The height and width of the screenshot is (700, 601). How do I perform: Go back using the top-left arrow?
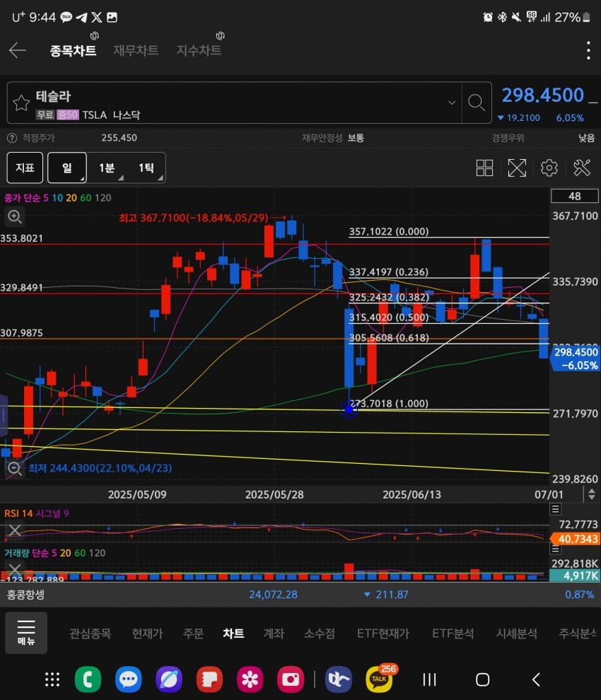(18, 50)
